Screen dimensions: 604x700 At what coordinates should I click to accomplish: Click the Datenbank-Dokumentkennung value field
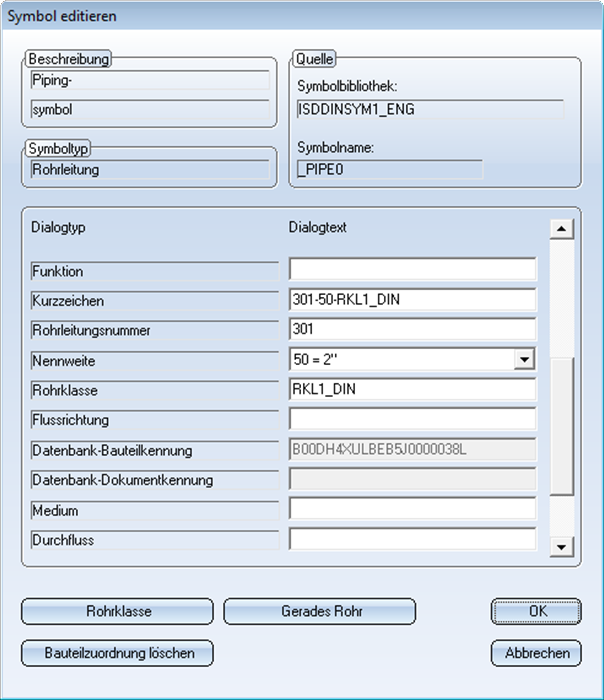(x=412, y=479)
